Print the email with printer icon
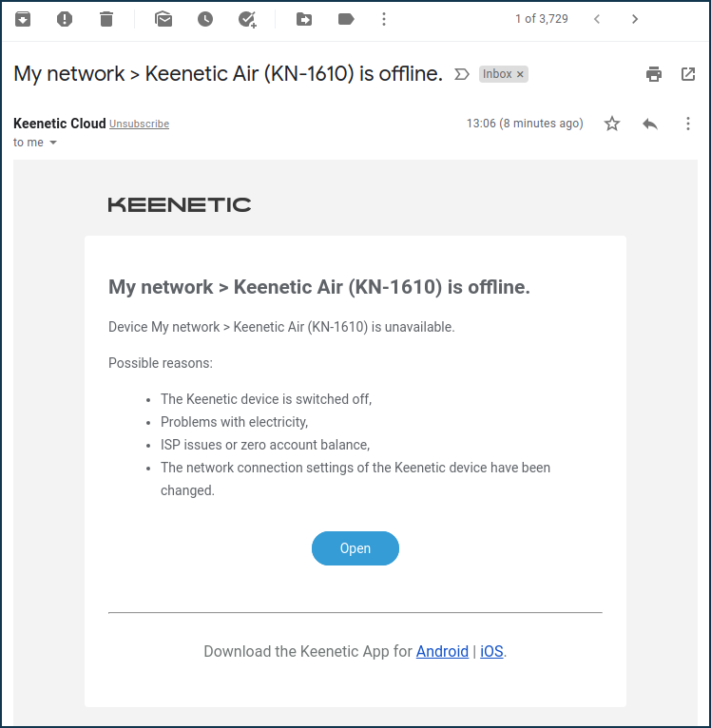 point(653,74)
